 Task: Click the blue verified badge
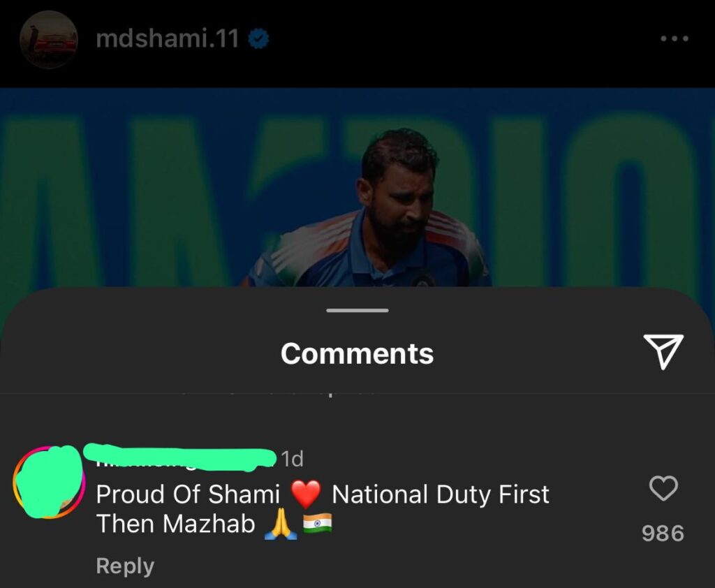click(x=258, y=38)
